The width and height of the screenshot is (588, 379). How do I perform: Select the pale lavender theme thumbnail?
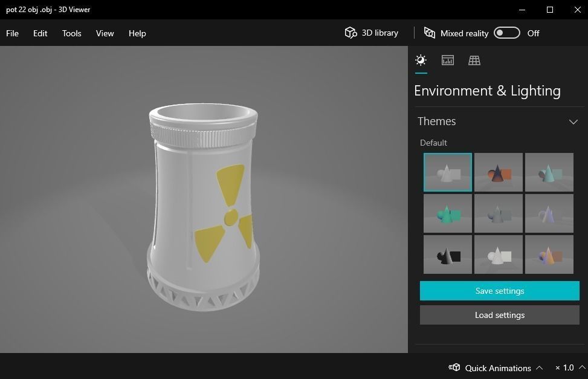pos(549,213)
